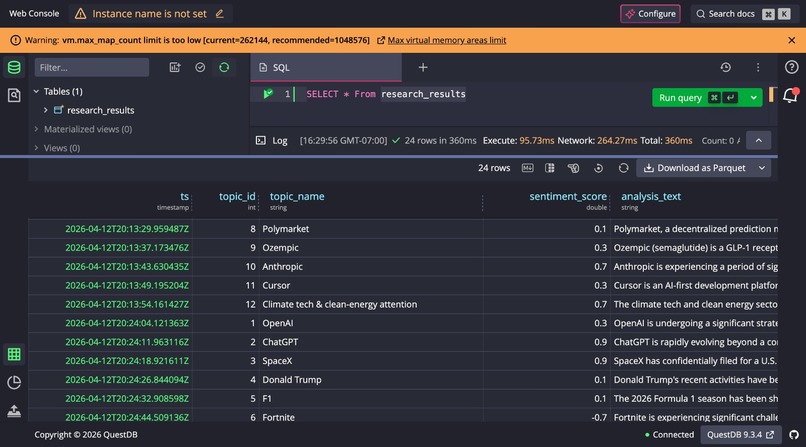Viewport: 806px width, 447px height.
Task: Select the research_results table name
Action: (100, 110)
